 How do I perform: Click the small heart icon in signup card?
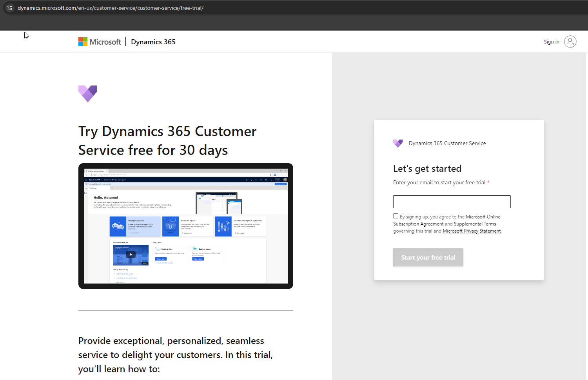click(398, 144)
